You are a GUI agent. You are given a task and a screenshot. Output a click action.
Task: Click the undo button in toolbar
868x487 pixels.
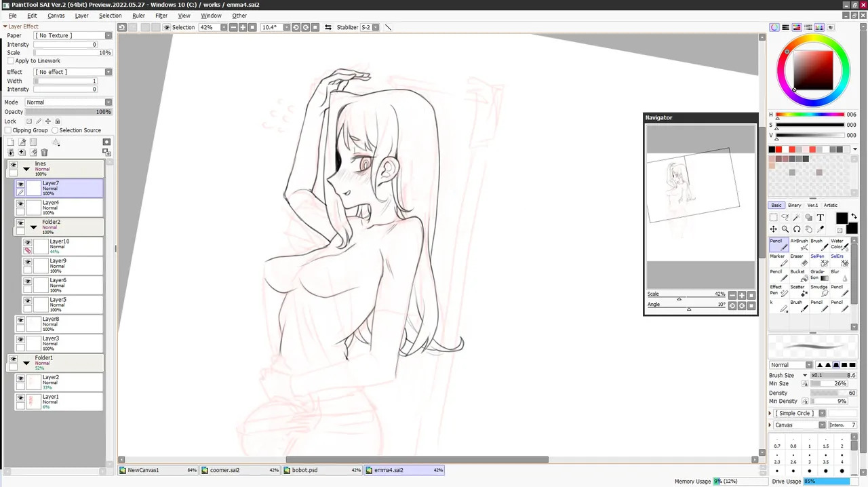121,27
